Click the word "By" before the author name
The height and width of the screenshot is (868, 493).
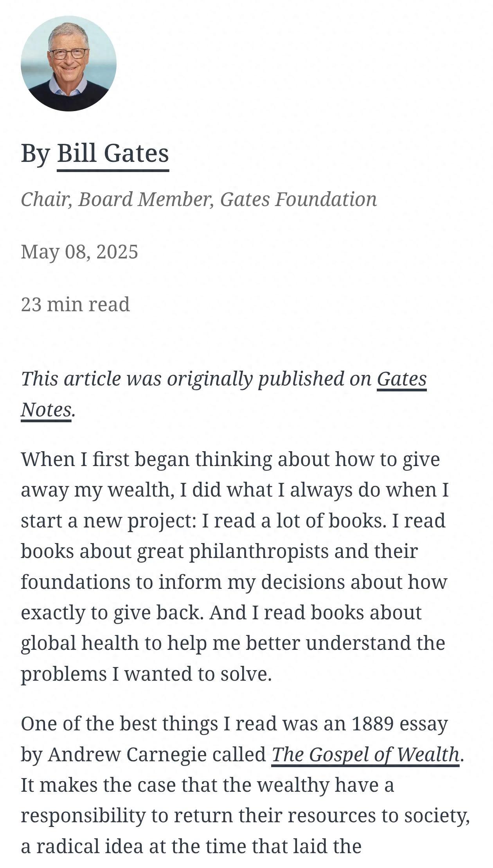click(36, 154)
